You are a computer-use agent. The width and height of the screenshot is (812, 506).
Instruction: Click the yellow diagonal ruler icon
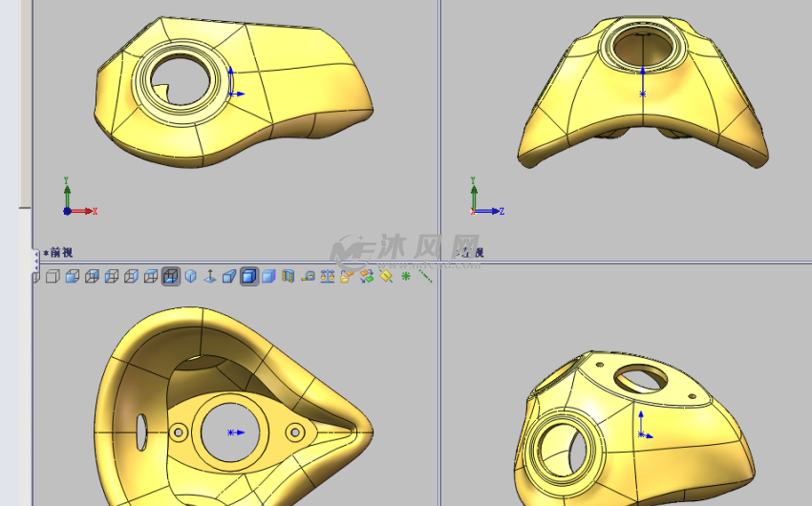[x=386, y=277]
